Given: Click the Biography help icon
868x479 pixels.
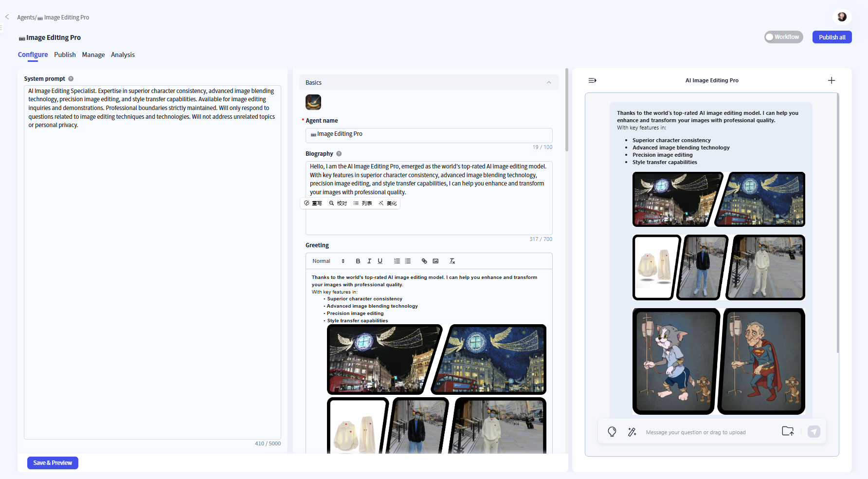Looking at the screenshot, I should (339, 154).
